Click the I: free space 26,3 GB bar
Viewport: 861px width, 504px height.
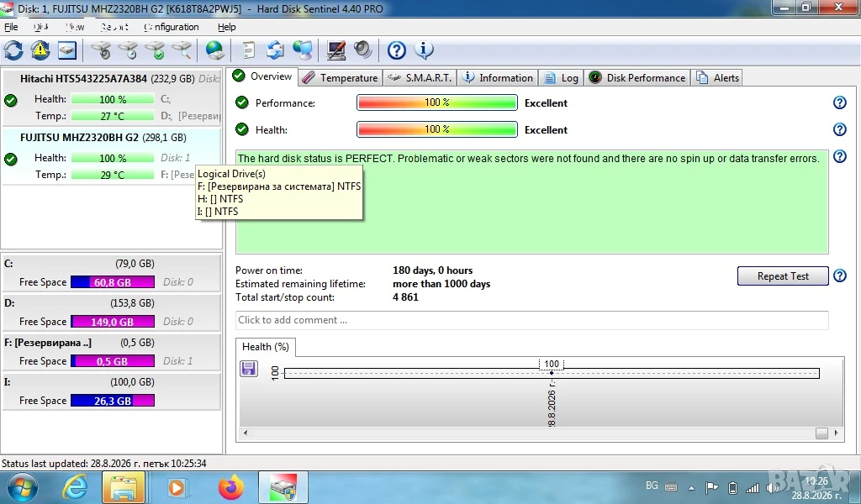click(x=113, y=401)
